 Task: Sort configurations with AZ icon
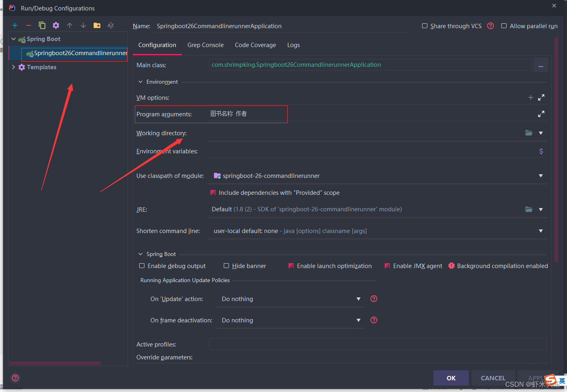(x=110, y=25)
